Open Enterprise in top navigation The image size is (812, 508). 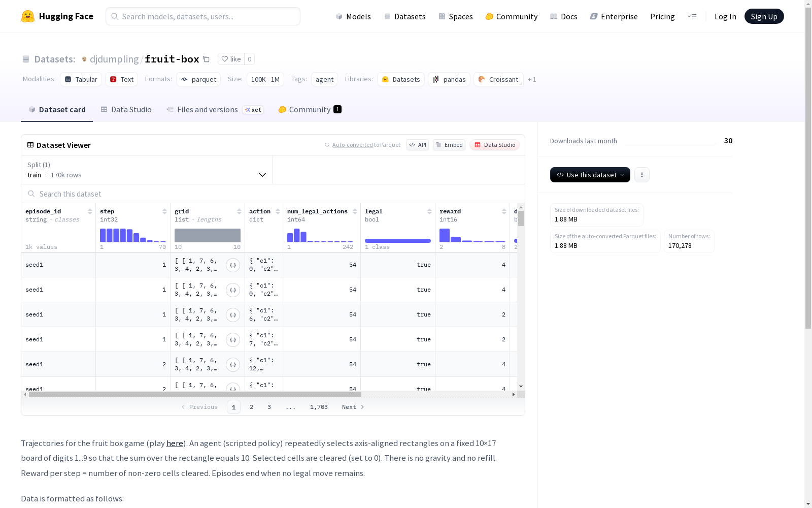pyautogui.click(x=614, y=16)
